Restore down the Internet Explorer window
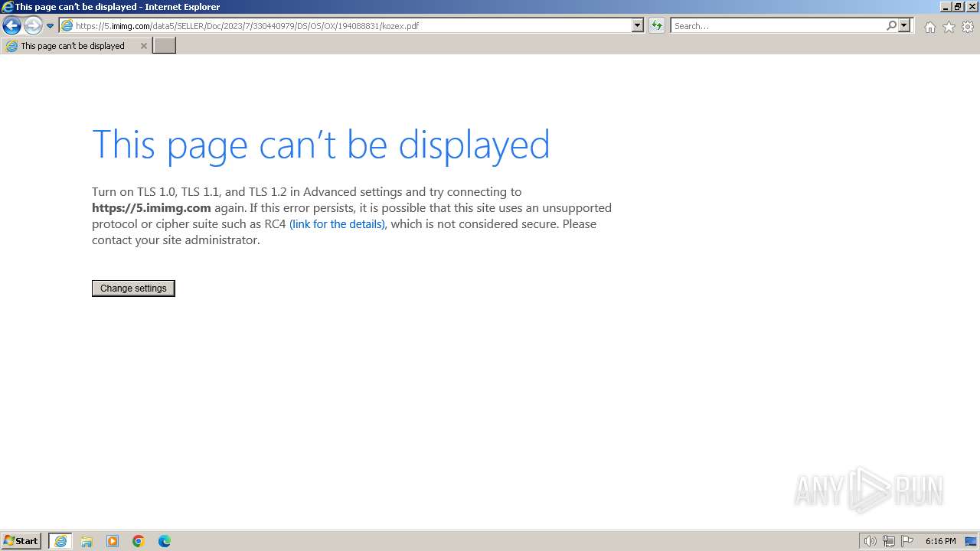The height and width of the screenshot is (551, 980). (958, 6)
